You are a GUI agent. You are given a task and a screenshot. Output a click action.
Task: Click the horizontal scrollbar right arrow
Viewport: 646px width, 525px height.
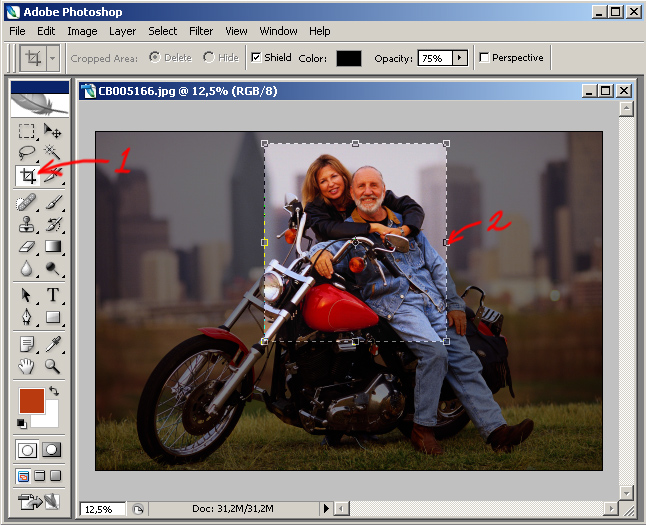(611, 509)
